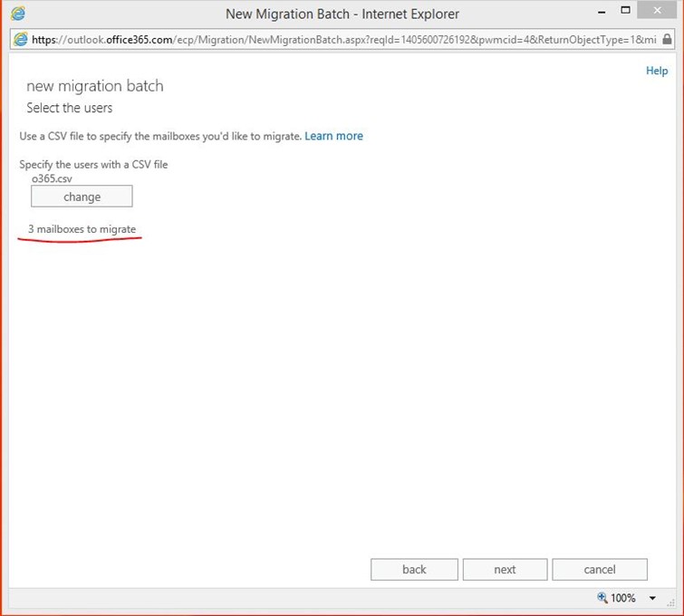Click the window resize grip in status bar corner
This screenshot has width=684, height=616.
(670, 603)
